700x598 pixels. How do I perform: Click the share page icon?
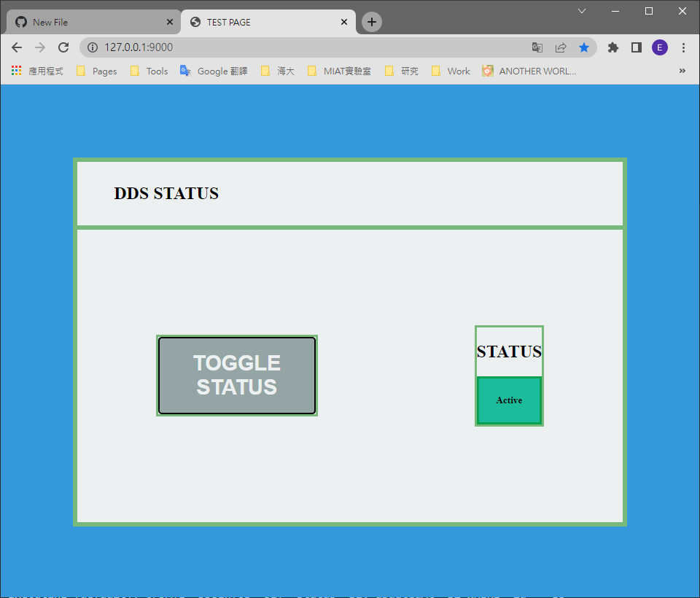pos(561,47)
